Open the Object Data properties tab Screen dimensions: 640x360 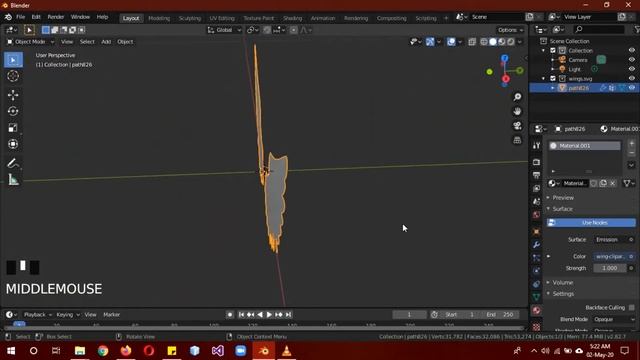click(536, 297)
